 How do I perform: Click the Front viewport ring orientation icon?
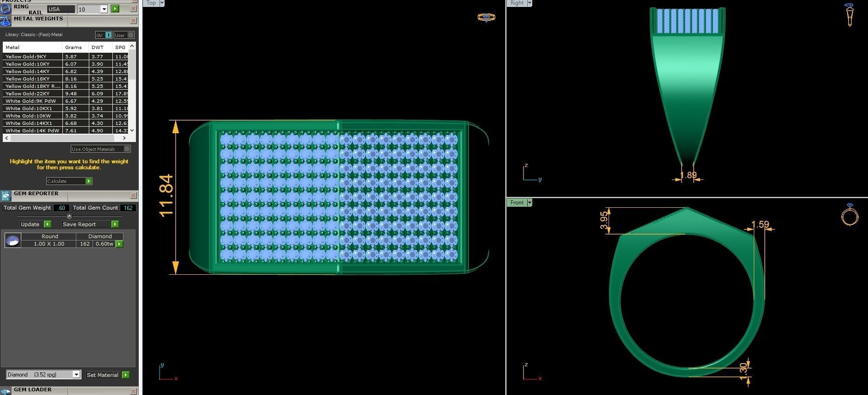pos(850,215)
